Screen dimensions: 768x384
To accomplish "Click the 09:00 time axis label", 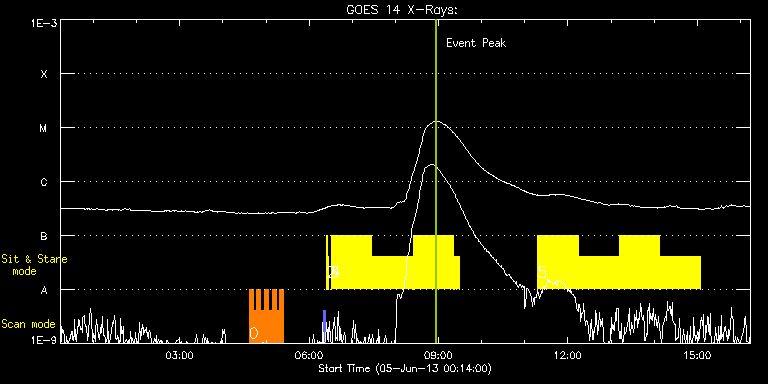I will [x=437, y=354].
